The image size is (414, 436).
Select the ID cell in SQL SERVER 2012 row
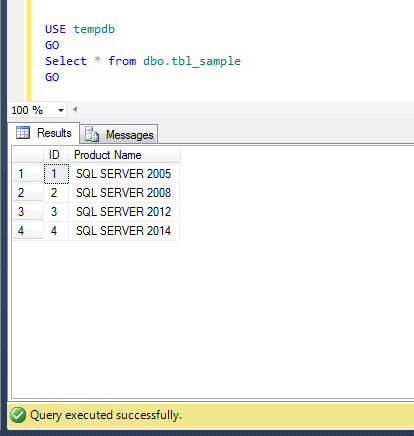pyautogui.click(x=56, y=211)
